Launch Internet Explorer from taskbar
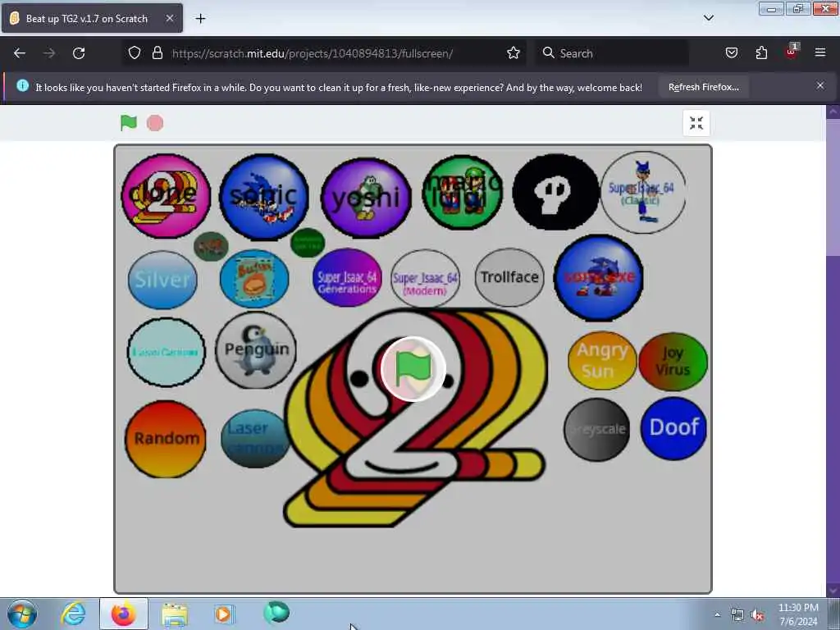The width and height of the screenshot is (840, 630). (73, 614)
